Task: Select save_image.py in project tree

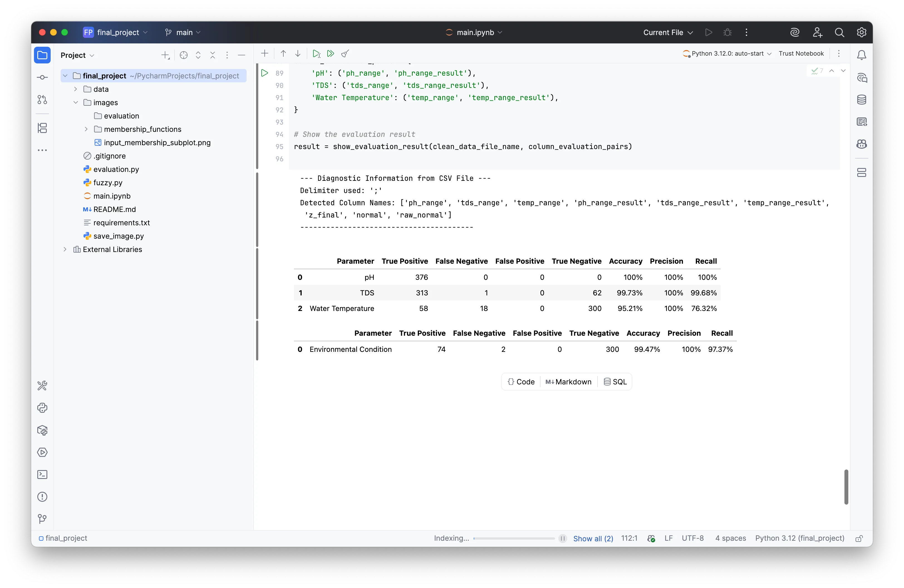Action: point(118,236)
